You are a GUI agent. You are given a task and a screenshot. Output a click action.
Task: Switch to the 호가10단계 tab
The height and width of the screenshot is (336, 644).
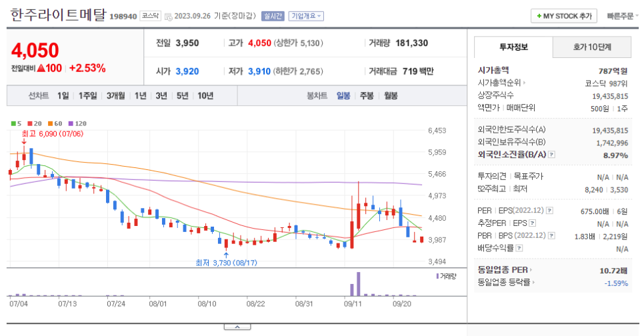tap(592, 47)
